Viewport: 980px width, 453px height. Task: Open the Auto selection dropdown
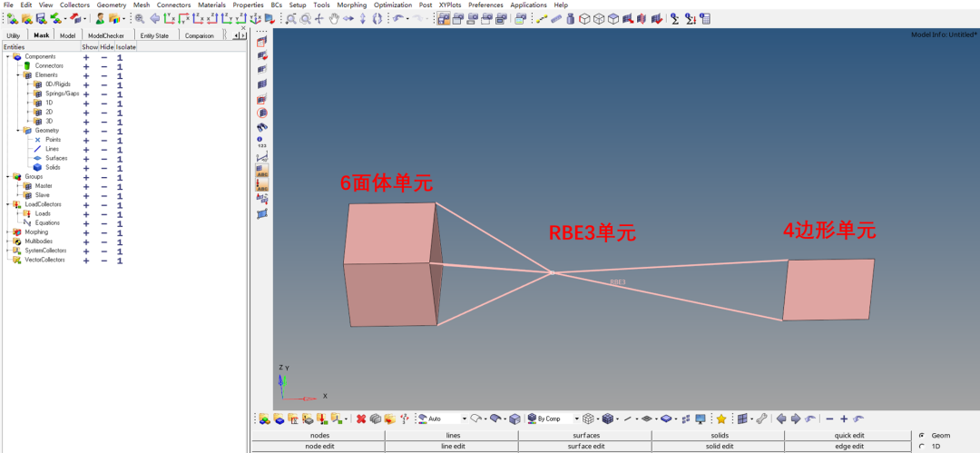tap(464, 419)
